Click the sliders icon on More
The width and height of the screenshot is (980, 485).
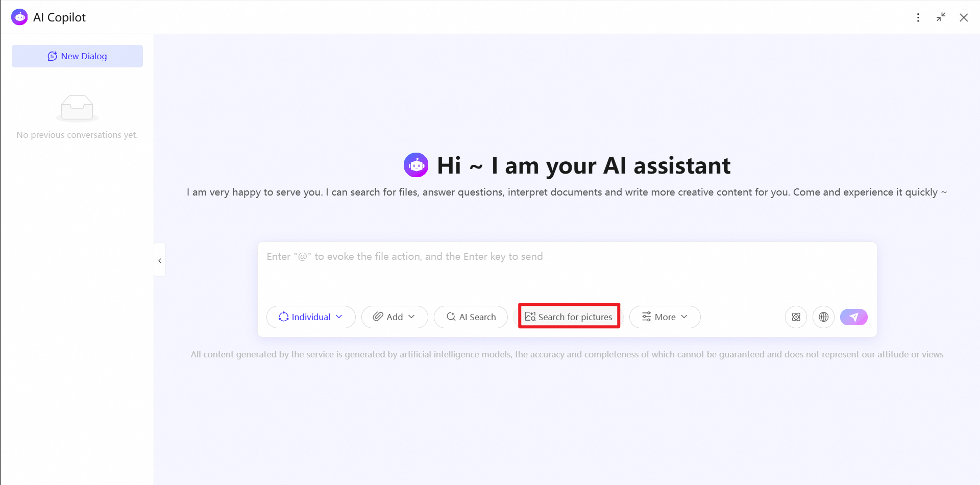(x=646, y=317)
